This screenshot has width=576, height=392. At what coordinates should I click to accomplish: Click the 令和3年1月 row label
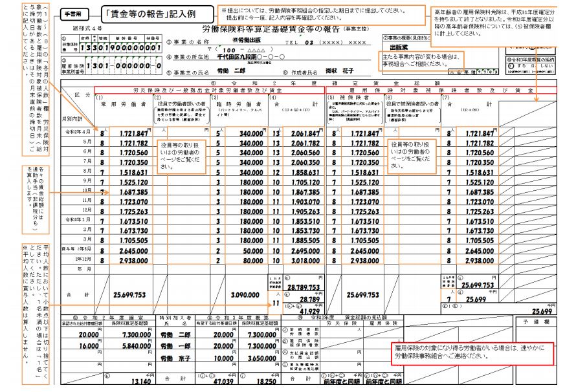78,219
